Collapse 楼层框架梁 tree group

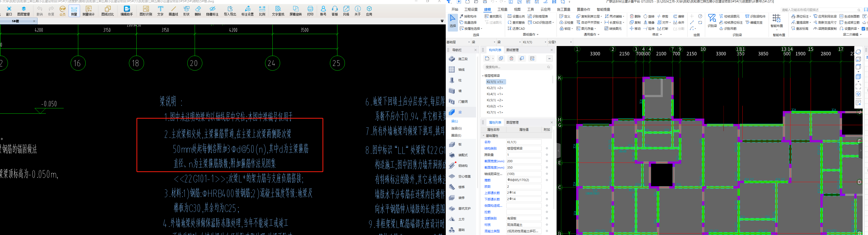(483, 76)
